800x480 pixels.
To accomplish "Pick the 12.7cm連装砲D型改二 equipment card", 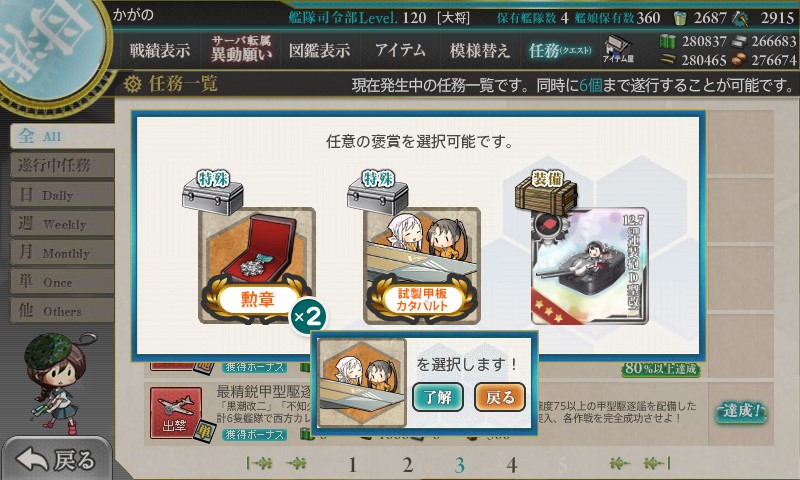I will pos(589,266).
